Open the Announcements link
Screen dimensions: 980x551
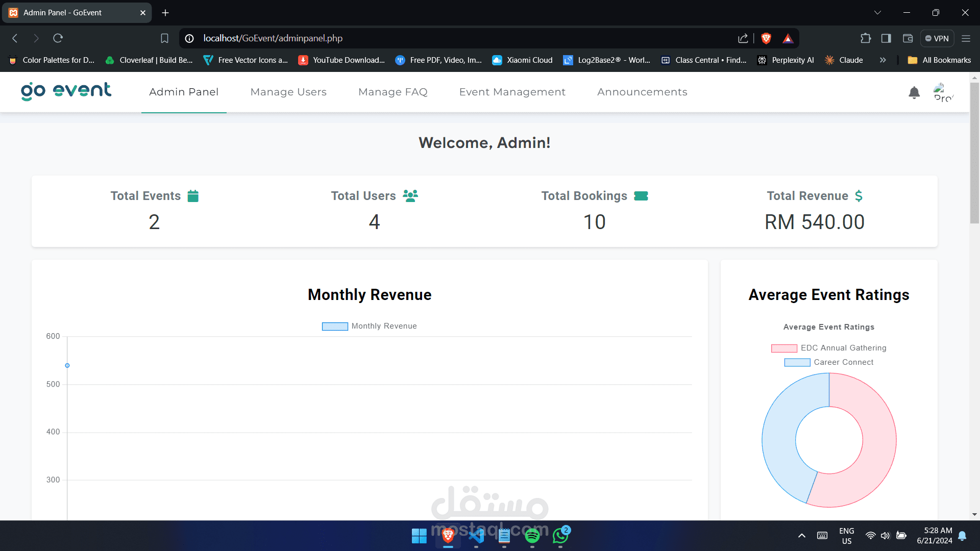(x=642, y=92)
